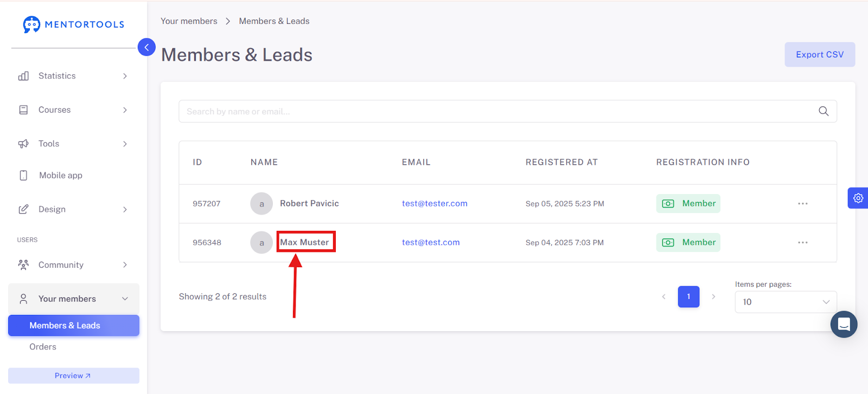Click the money icon in Max Muster's Member badge

tap(668, 243)
